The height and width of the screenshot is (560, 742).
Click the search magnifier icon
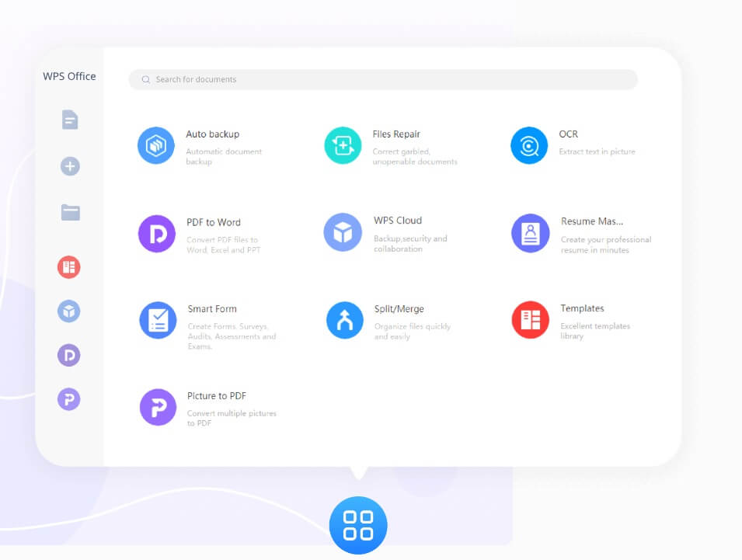(x=146, y=79)
